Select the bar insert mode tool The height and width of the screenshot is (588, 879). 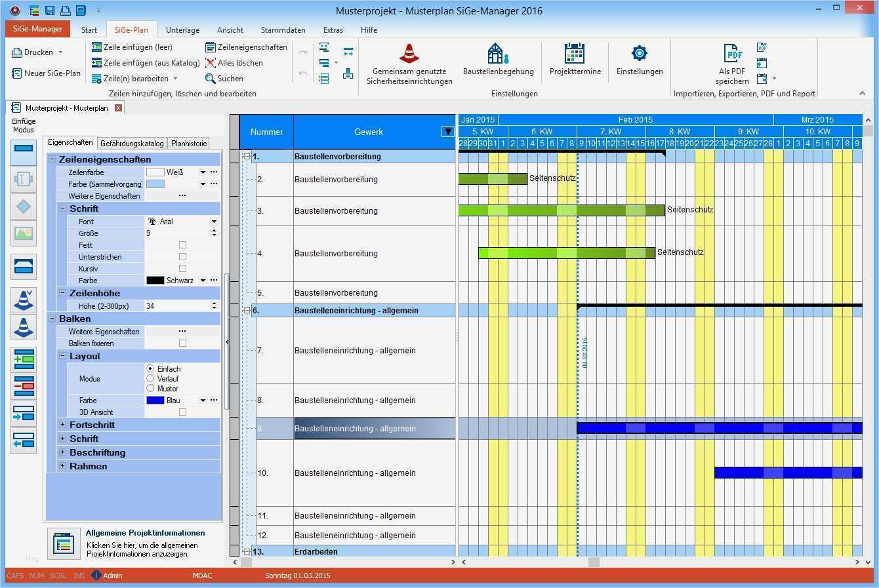[24, 151]
